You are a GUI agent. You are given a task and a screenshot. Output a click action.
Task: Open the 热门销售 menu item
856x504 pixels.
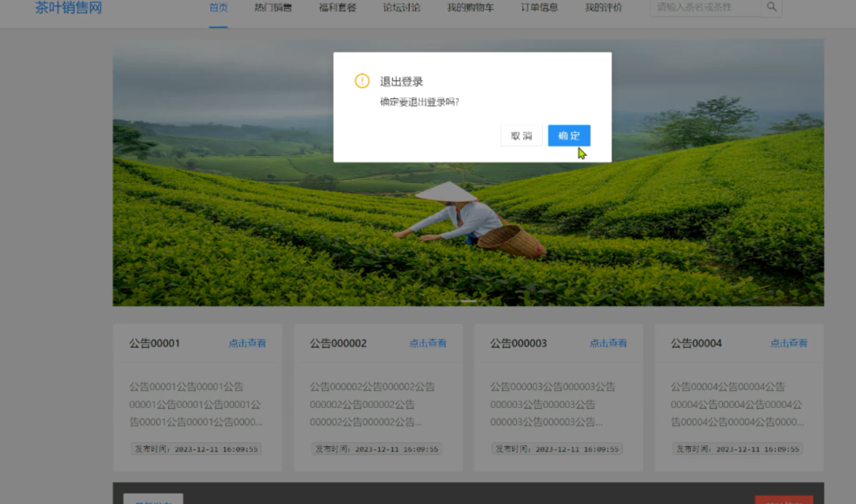coord(275,8)
